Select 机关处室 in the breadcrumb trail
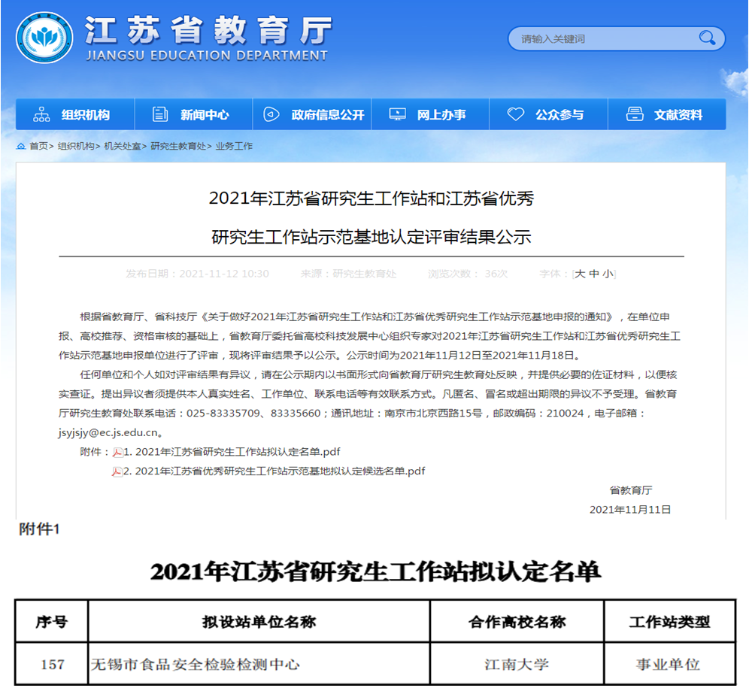 tap(123, 146)
